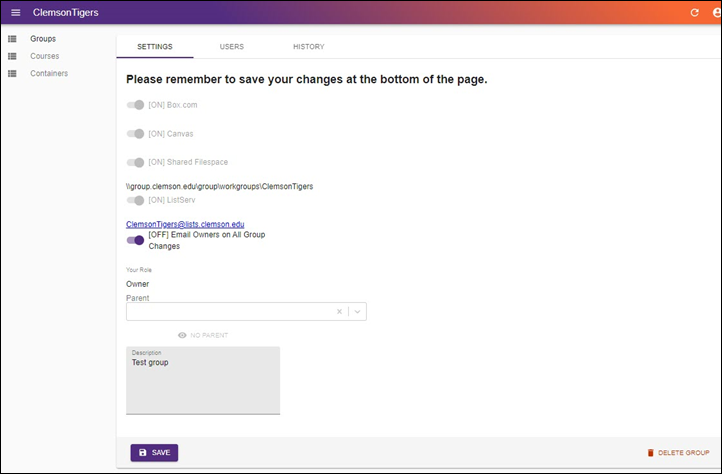The height and width of the screenshot is (474, 722).
Task: Click the Courses list icon
Action: point(12,56)
